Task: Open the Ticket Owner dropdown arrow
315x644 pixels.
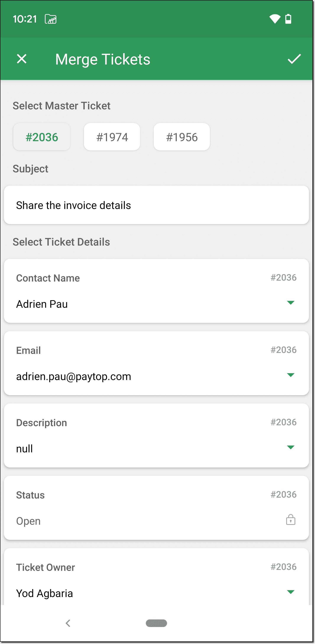Action: (x=291, y=592)
